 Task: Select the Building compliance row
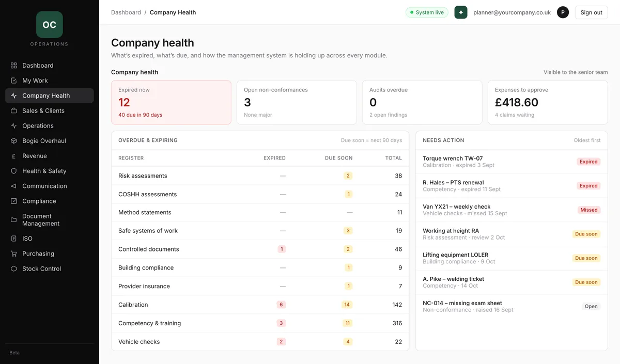(x=260, y=267)
